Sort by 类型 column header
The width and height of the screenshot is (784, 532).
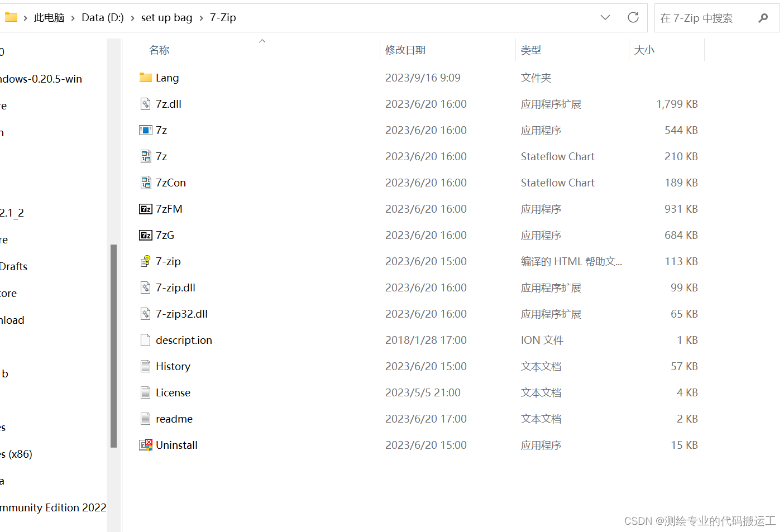(x=531, y=50)
